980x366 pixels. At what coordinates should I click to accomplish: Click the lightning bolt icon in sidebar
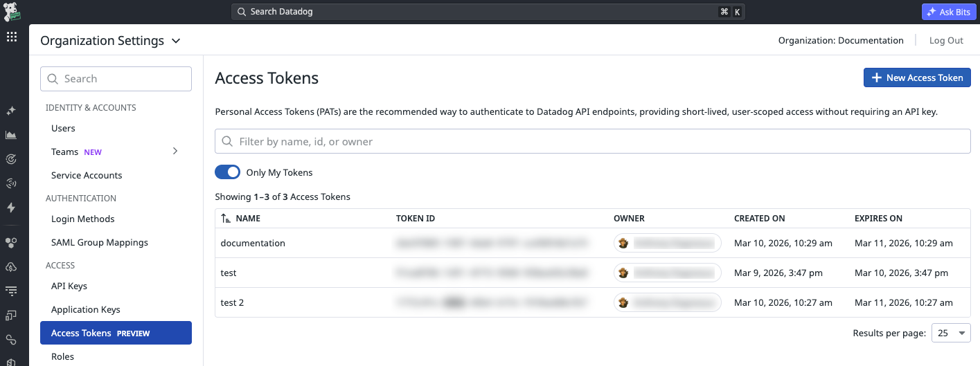[11, 208]
